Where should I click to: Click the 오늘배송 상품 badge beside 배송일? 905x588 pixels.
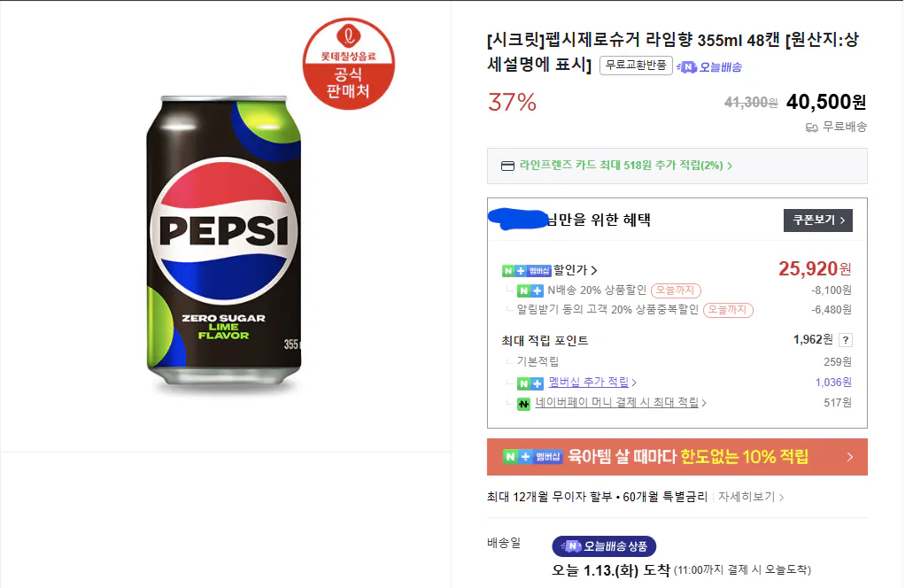pos(602,547)
